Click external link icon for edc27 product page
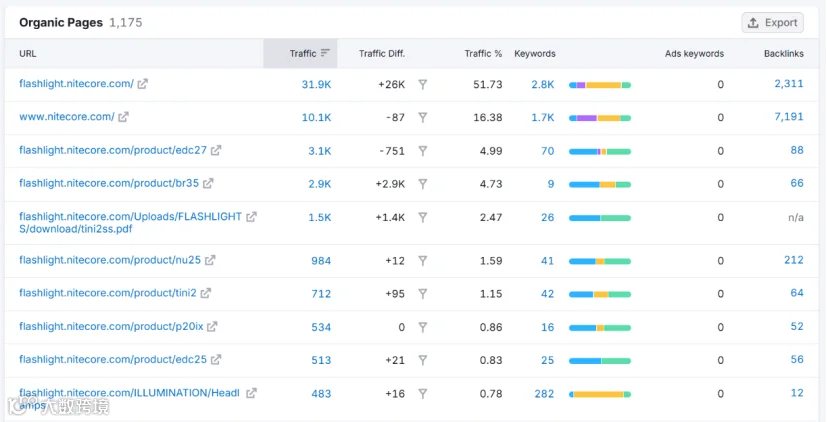This screenshot has height=422, width=827. click(x=216, y=150)
